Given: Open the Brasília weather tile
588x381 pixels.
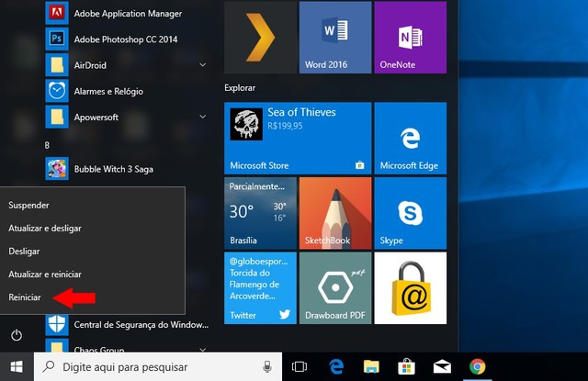Looking at the screenshot, I should click(x=260, y=213).
